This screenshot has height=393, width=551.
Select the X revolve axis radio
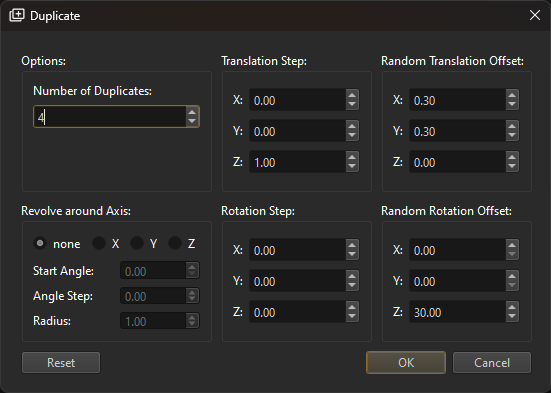99,243
